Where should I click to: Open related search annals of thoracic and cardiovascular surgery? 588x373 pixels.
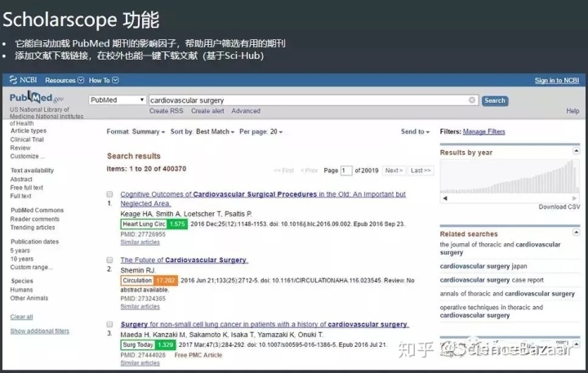pyautogui.click(x=507, y=294)
